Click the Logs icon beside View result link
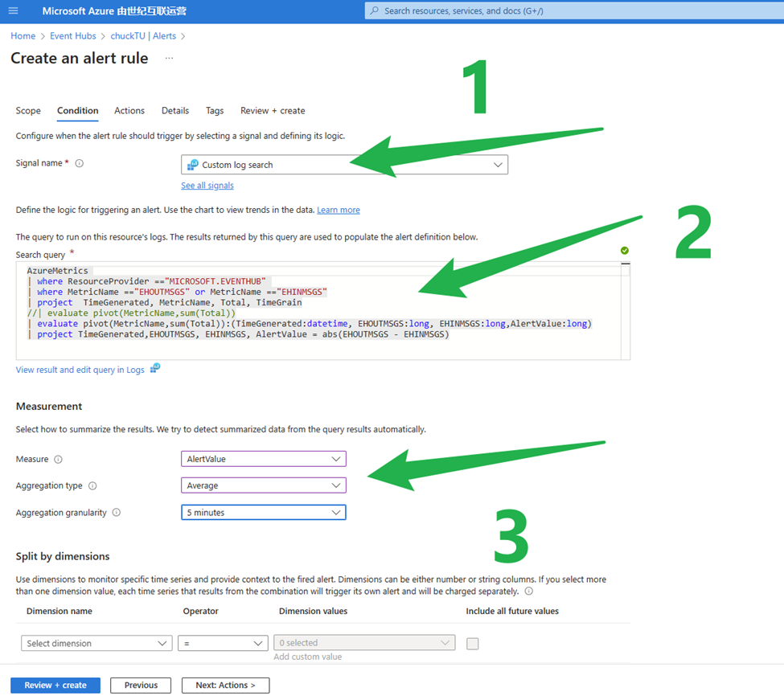 click(x=155, y=369)
